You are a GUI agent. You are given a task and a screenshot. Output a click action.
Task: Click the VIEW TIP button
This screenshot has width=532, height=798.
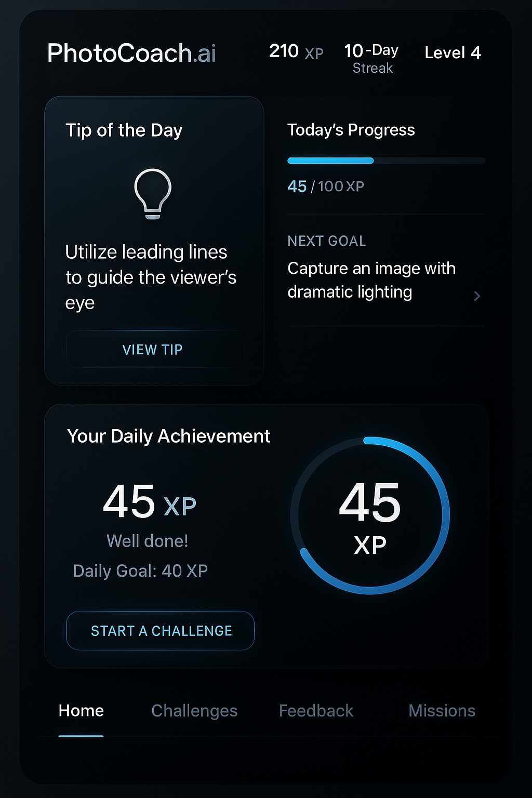coord(154,350)
